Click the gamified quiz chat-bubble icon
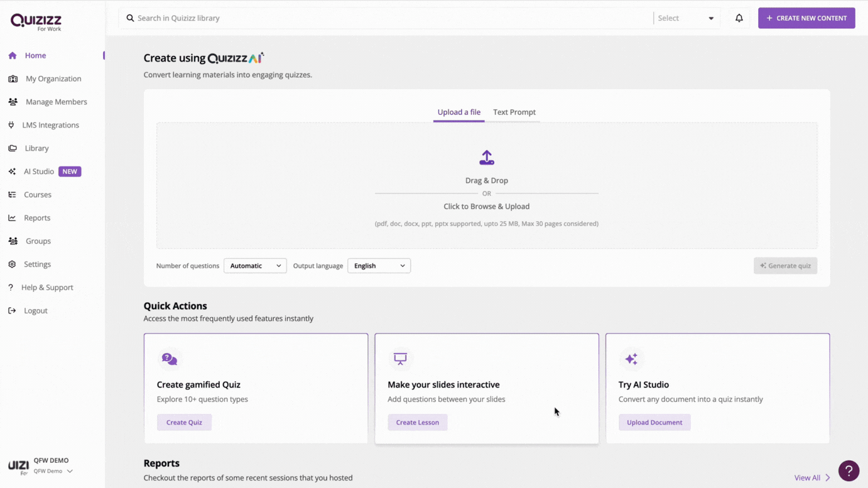868x488 pixels. pyautogui.click(x=170, y=359)
